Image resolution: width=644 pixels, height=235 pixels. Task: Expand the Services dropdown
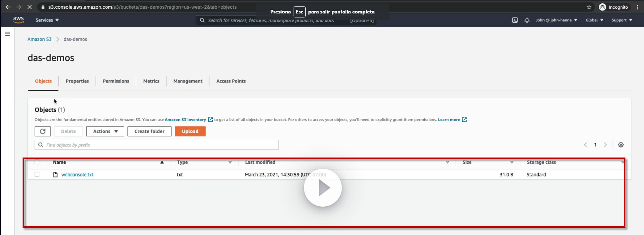47,20
